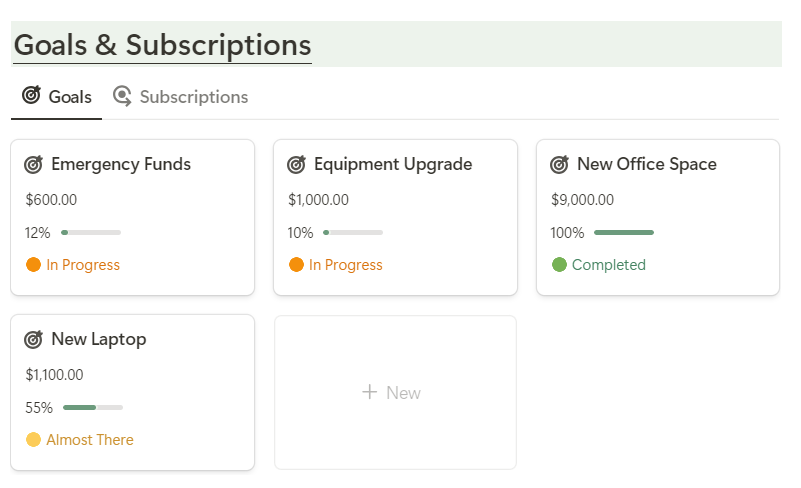Viewport: 801px width, 488px height.
Task: Click orange status dot on Emergency Funds
Action: pyautogui.click(x=33, y=265)
